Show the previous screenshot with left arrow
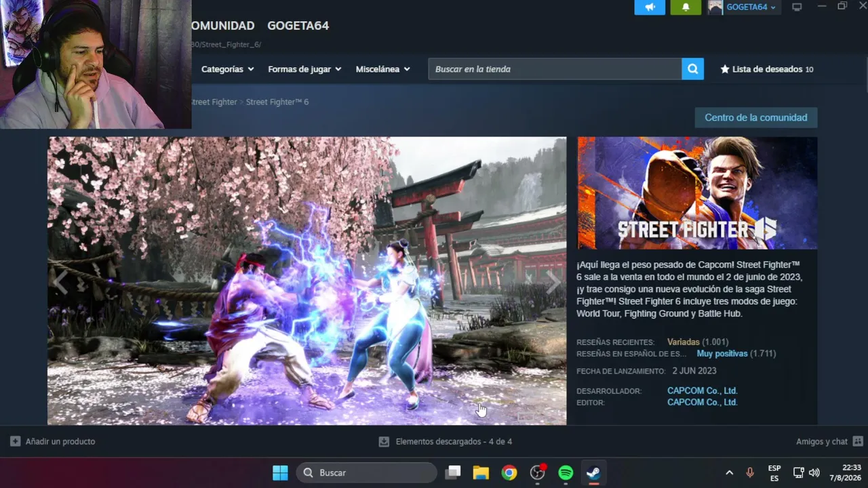This screenshot has height=488, width=868. (x=61, y=281)
